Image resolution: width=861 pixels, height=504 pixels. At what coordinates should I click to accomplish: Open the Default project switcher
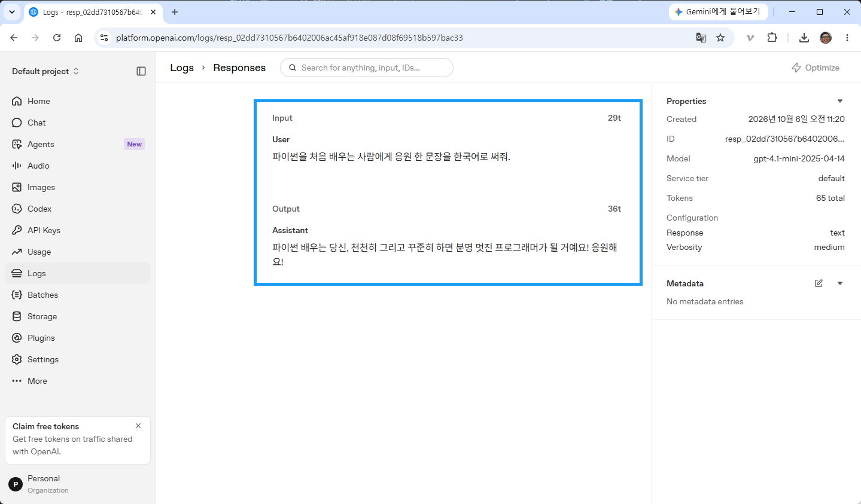pos(45,71)
